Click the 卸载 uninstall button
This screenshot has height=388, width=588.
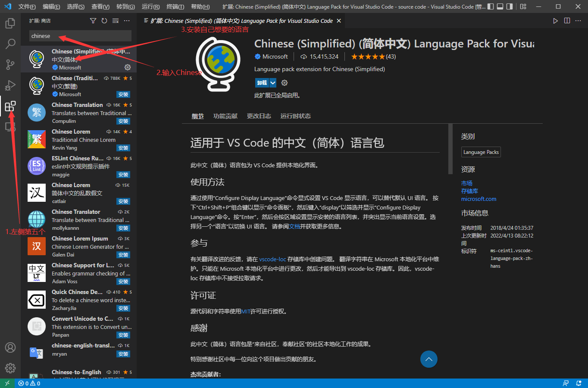click(262, 83)
